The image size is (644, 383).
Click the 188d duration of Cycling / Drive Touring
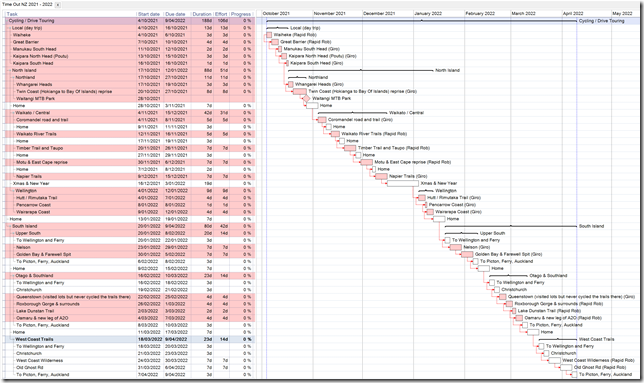[207, 21]
